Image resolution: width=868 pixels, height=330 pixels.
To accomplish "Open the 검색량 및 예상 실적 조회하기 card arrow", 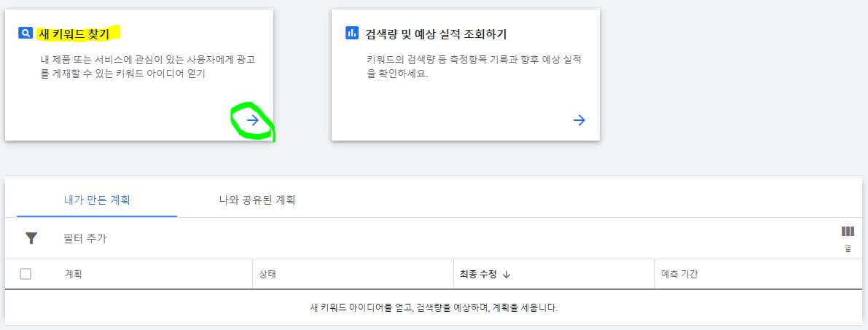I will pos(579,120).
